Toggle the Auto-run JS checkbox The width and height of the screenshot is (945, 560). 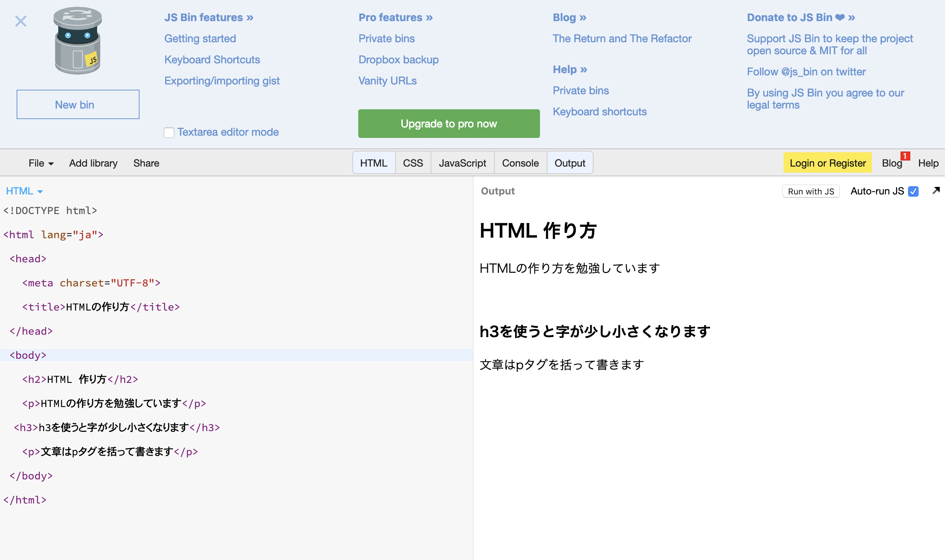click(x=914, y=192)
